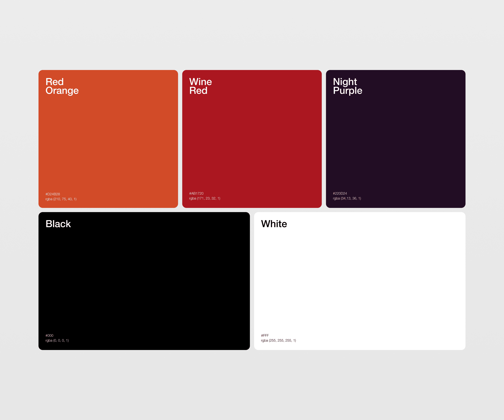
Task: Click the Red Orange title text
Action: [62, 86]
